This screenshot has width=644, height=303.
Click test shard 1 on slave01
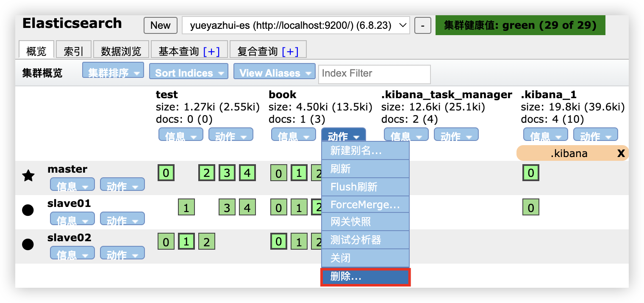pyautogui.click(x=186, y=207)
